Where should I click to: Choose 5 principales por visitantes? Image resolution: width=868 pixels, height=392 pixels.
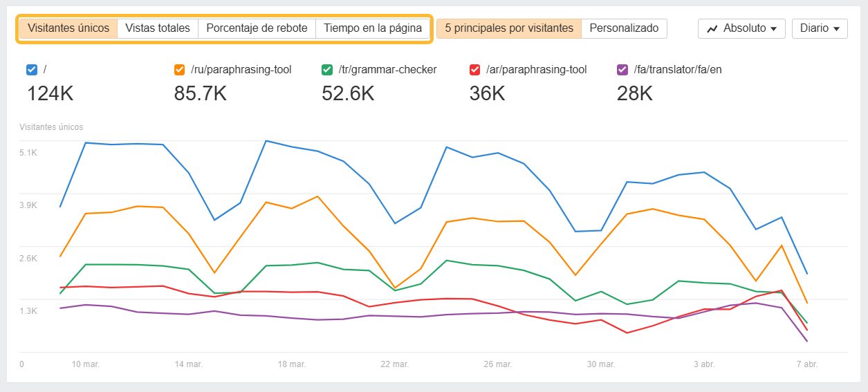pos(509,28)
